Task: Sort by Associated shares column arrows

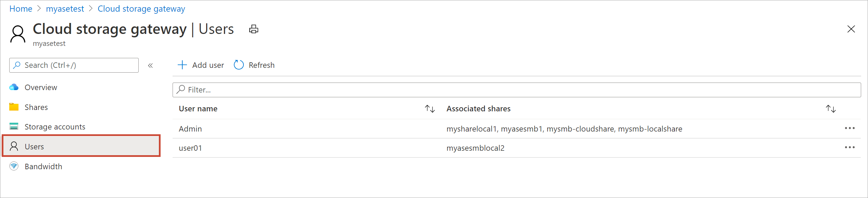Action: [831, 109]
